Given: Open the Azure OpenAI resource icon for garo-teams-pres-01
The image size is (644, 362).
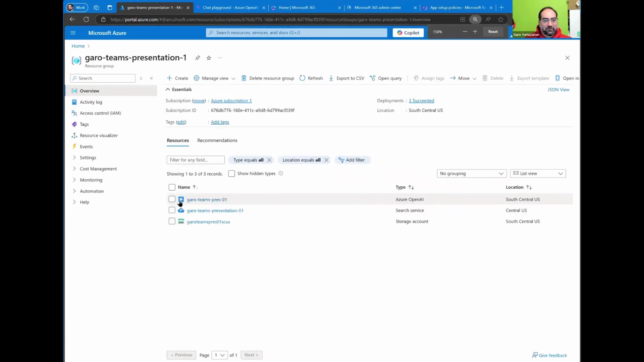Looking at the screenshot, I should point(181,199).
